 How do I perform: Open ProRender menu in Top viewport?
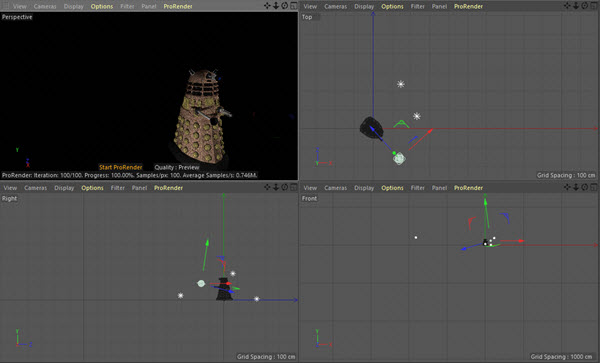pos(468,7)
